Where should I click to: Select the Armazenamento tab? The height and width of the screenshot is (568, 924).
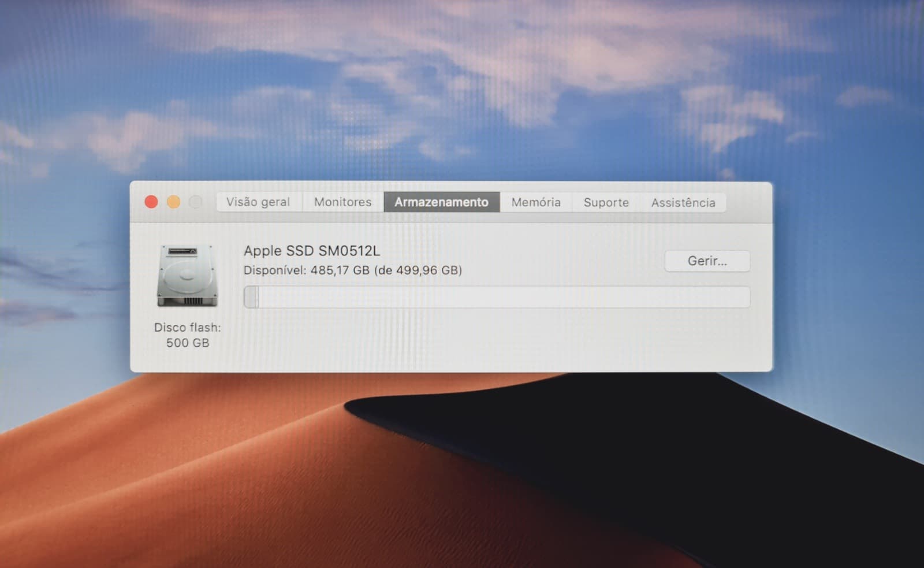[442, 202]
